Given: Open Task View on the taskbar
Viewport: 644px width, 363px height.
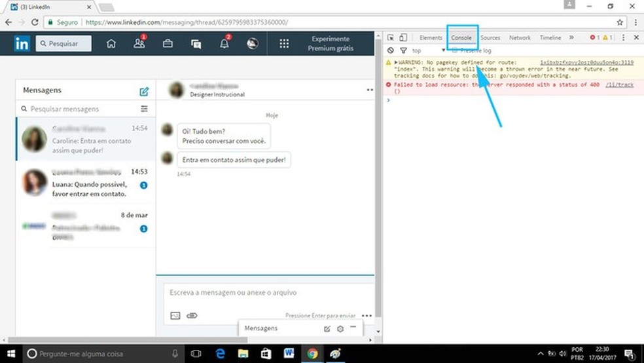Looking at the screenshot, I should 196,354.
